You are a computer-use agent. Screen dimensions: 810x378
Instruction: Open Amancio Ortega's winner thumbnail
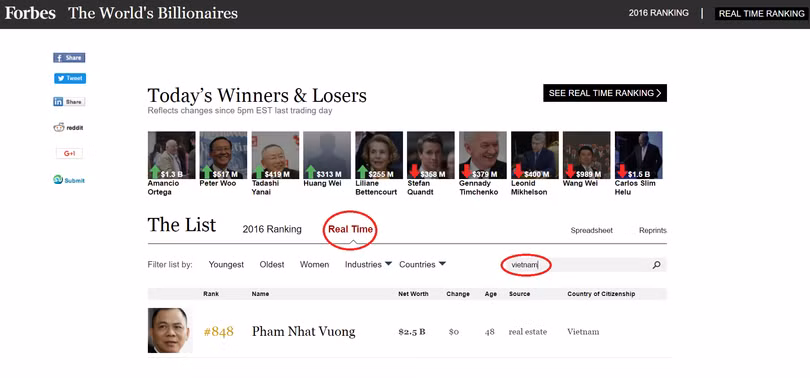click(x=172, y=155)
